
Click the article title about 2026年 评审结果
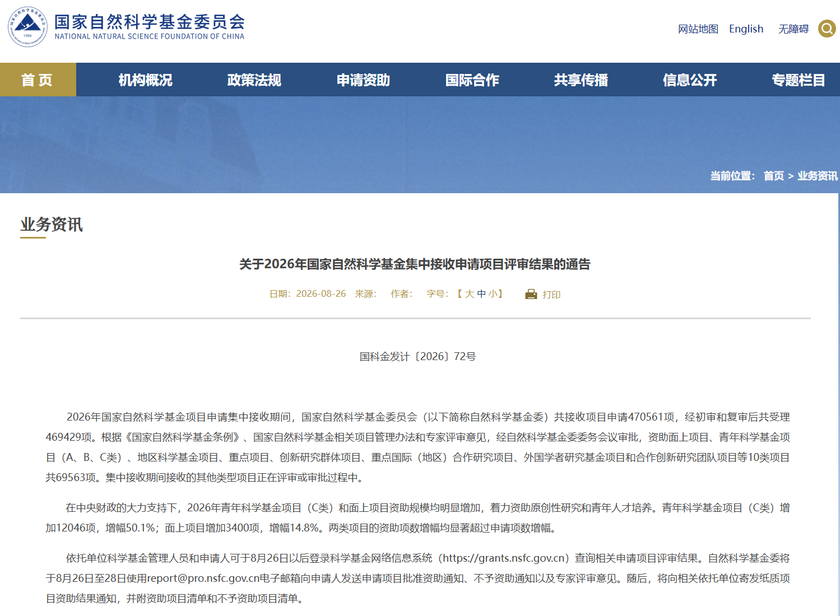tap(415, 264)
